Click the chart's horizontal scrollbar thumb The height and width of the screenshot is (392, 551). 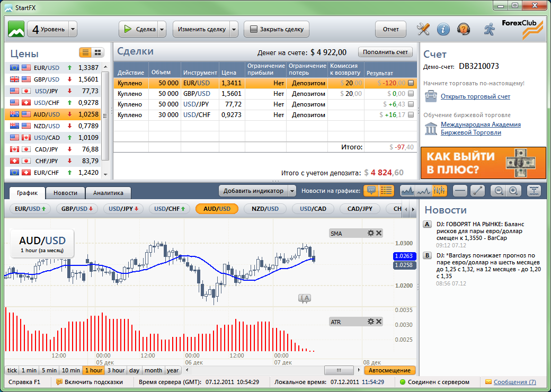click(339, 370)
